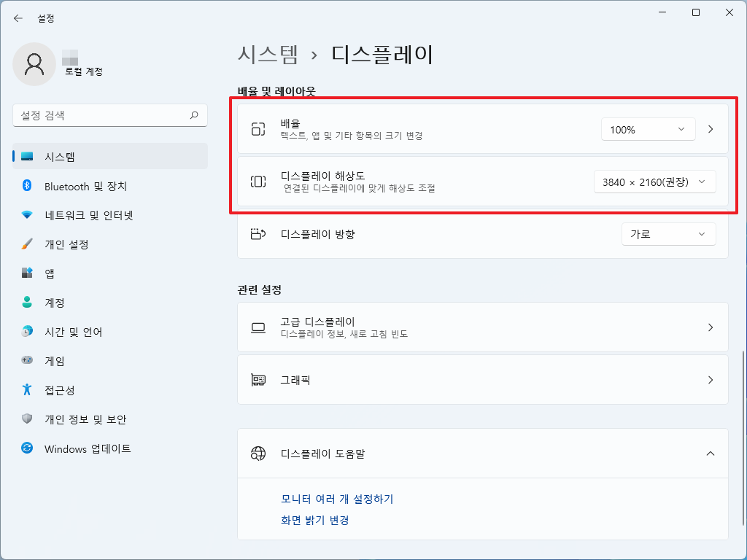
Task: Open 화면 밝기 변경 help link
Action: click(x=315, y=520)
